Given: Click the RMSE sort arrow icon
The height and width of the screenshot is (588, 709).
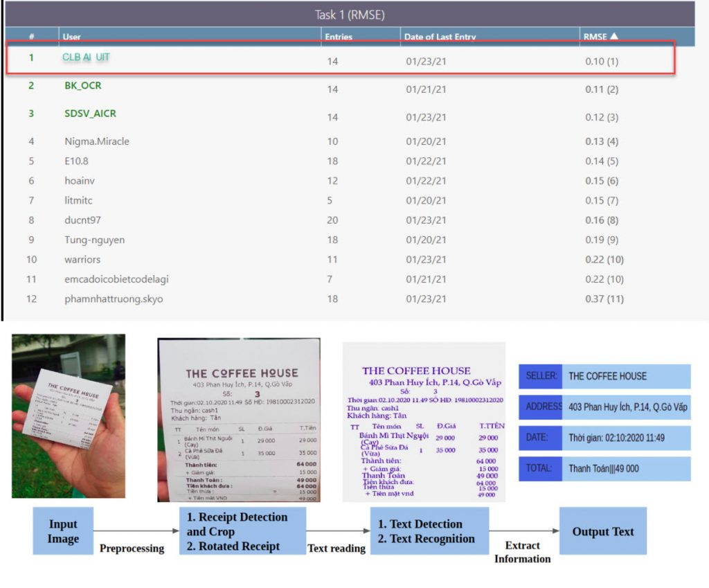Looking at the screenshot, I should coord(615,37).
